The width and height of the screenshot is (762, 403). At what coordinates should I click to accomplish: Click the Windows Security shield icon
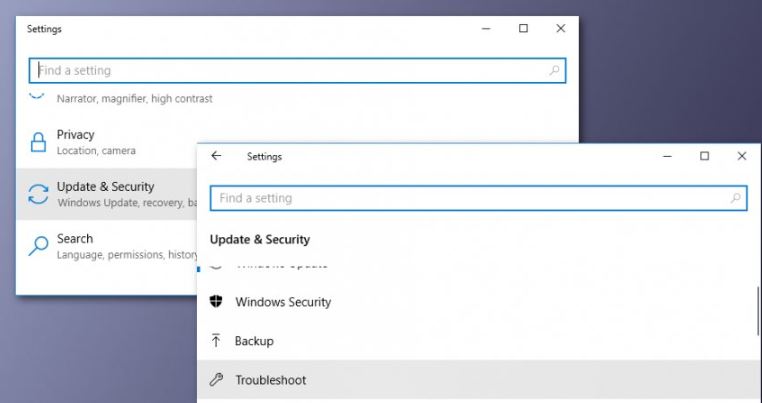216,301
